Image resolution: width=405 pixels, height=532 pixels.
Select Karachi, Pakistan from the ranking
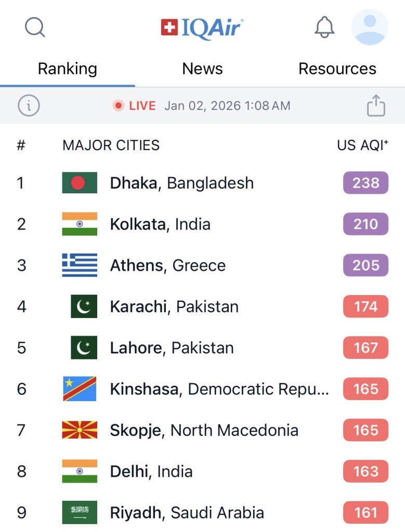(174, 307)
